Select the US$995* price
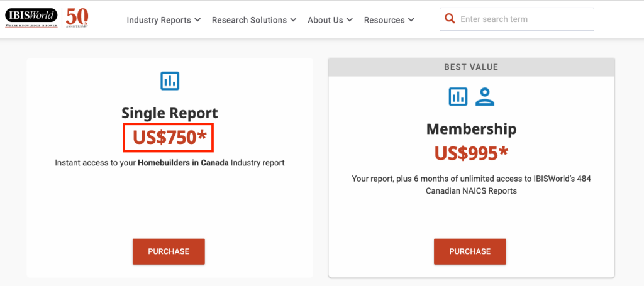The image size is (644, 286). 471,153
